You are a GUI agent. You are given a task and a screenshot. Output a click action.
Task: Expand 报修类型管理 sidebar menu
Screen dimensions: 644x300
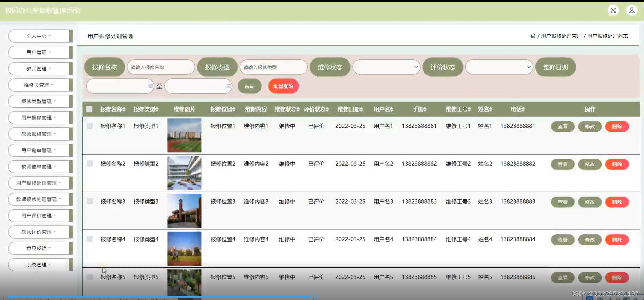click(40, 101)
